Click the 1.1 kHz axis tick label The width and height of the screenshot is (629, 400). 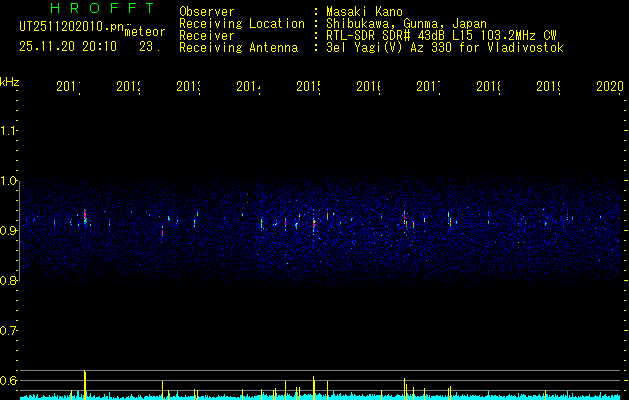8,130
